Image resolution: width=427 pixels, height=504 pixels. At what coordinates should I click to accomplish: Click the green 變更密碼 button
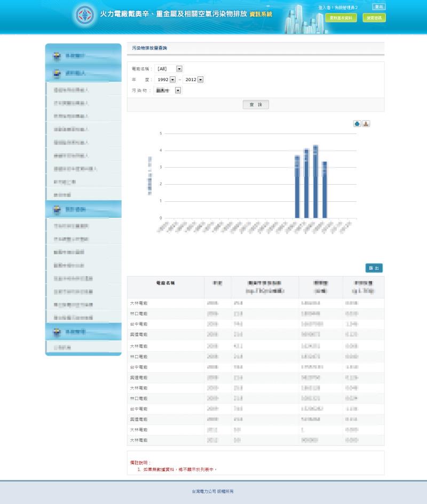coord(374,18)
